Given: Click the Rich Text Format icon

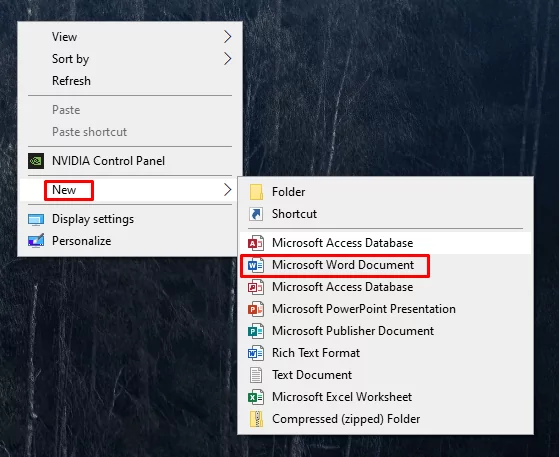Looking at the screenshot, I should pos(256,353).
